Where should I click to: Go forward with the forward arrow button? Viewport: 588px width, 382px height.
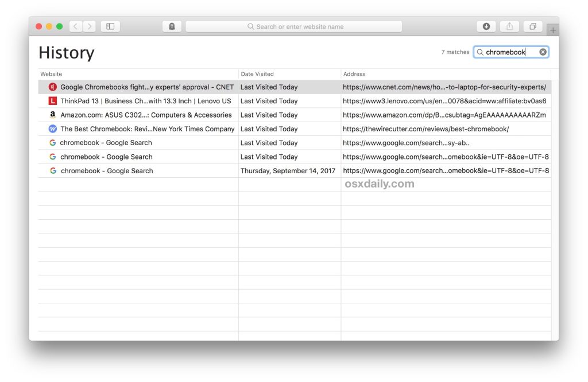(x=89, y=26)
